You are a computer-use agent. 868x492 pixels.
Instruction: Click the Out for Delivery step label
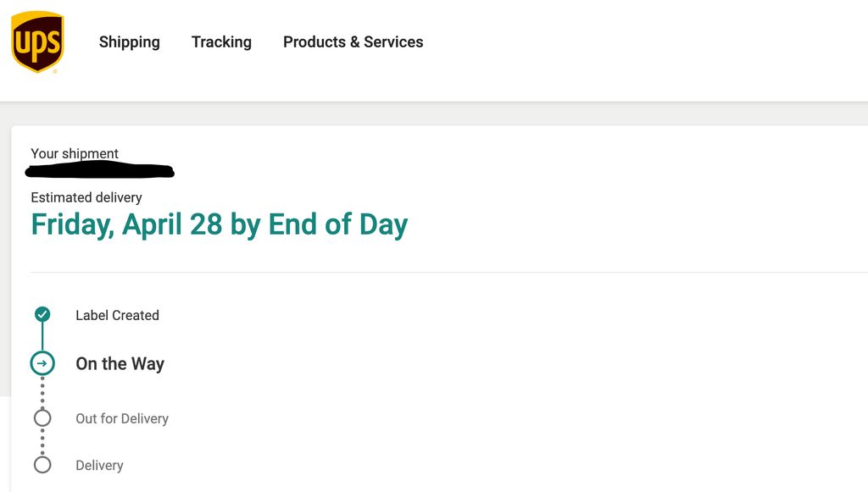(x=122, y=418)
